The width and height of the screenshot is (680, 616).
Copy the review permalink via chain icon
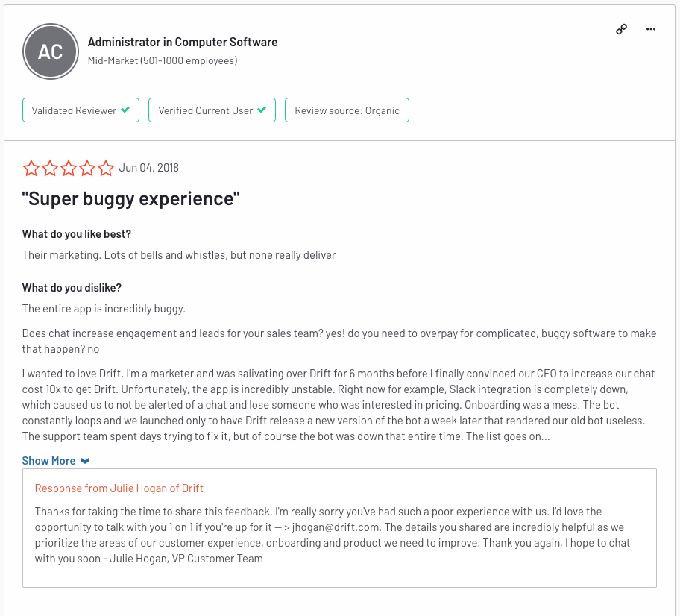(621, 29)
